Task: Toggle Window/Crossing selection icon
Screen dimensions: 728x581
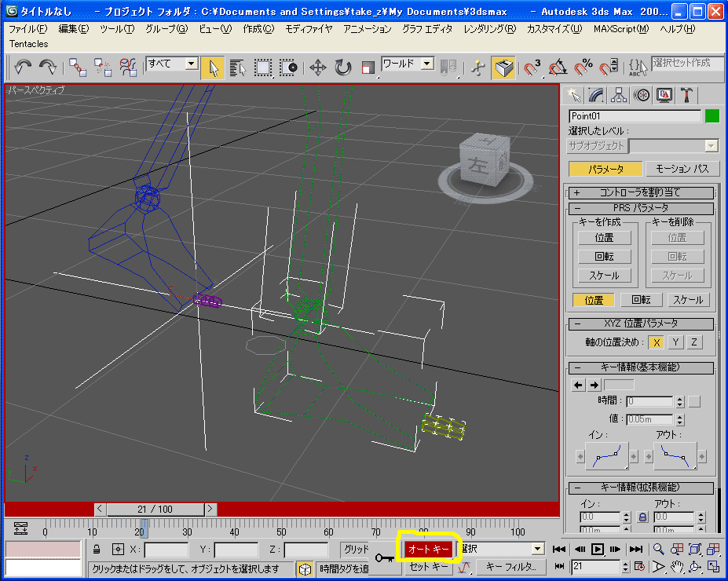Action: [288, 68]
